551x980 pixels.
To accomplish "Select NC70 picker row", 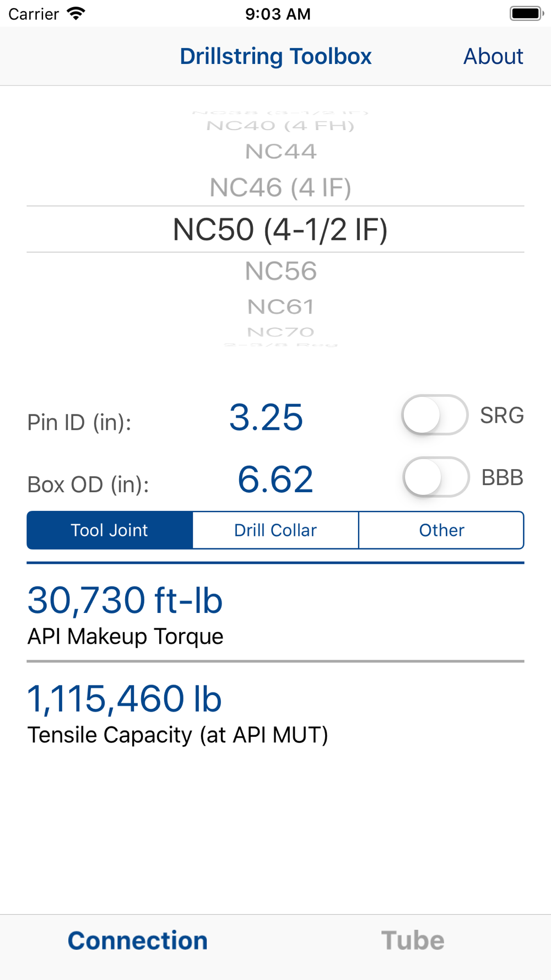I will [x=280, y=332].
